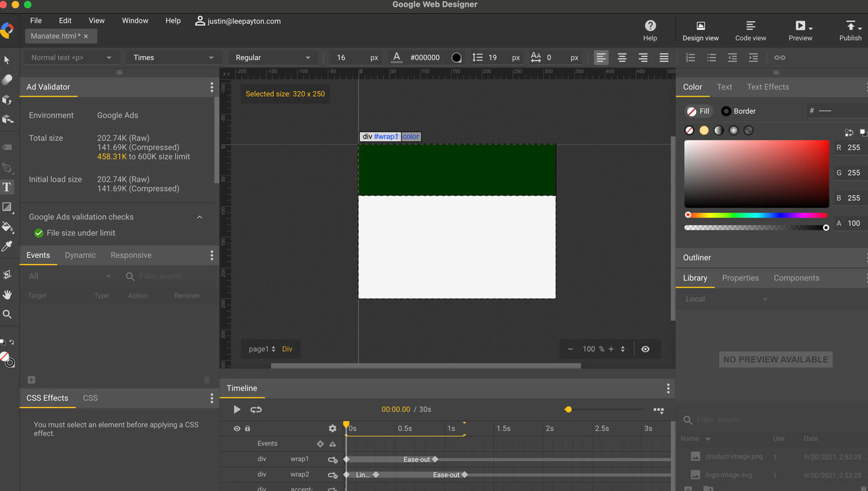Open Publish options dropdown
868x491 pixels.
pos(861,27)
